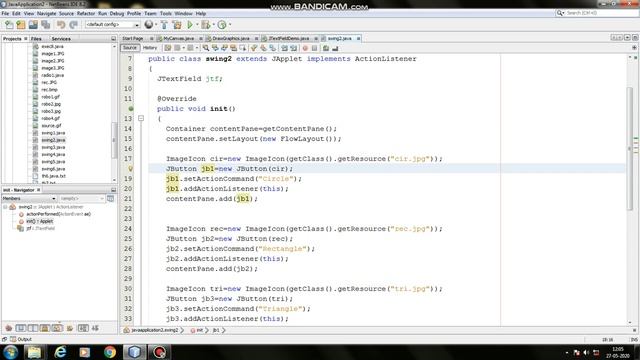
Task: Click the Find Selection magnifier icon
Action: coord(206,48)
